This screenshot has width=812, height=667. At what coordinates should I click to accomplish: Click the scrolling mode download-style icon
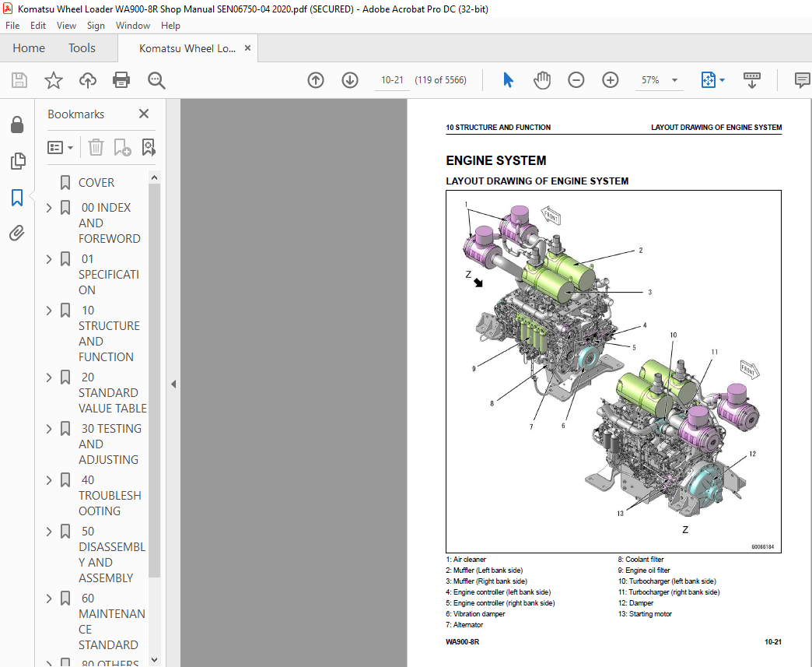pos(751,80)
